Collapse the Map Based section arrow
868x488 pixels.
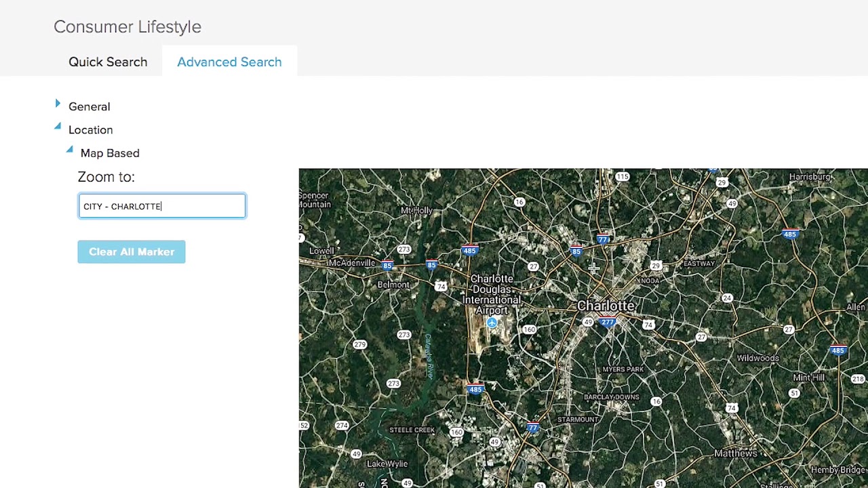point(69,149)
